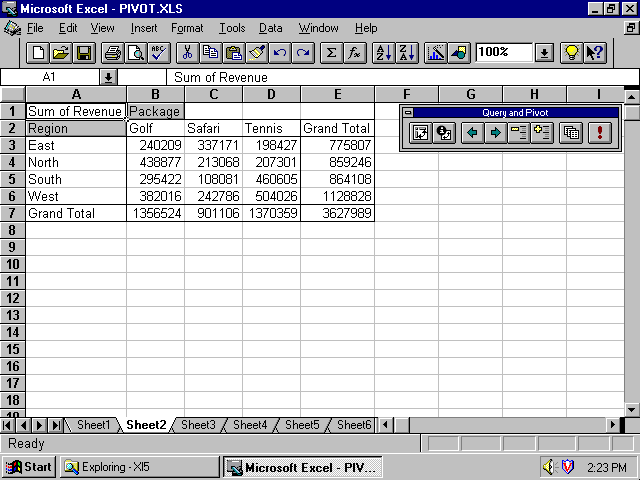Image resolution: width=640 pixels, height=480 pixels.
Task: Click the Name Box showing A1
Action: (x=50, y=77)
